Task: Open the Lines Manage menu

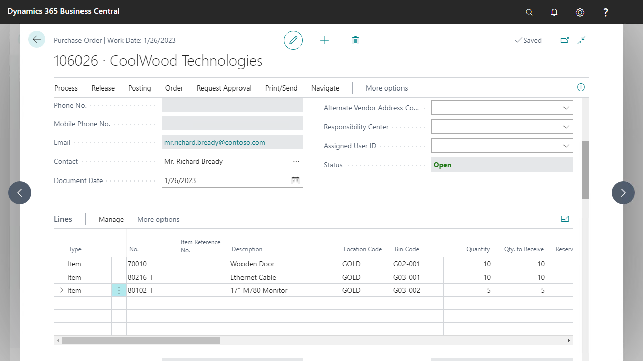Action: (111, 219)
